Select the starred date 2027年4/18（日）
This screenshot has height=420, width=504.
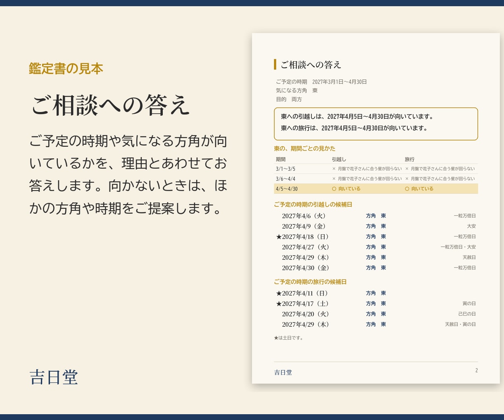(302, 236)
